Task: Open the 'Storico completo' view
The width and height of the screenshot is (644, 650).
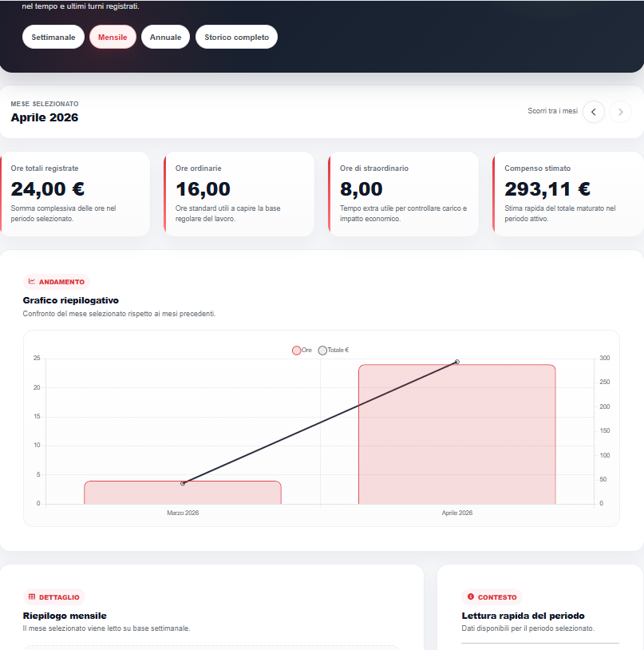Action: pos(236,36)
